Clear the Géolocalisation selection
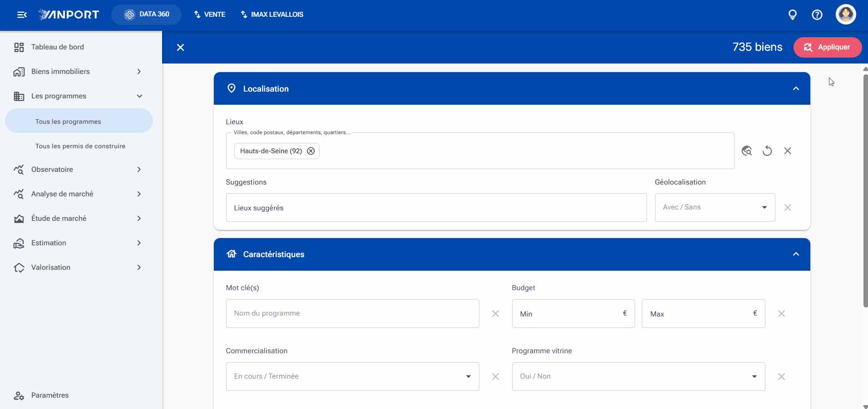This screenshot has height=409, width=868. click(788, 207)
